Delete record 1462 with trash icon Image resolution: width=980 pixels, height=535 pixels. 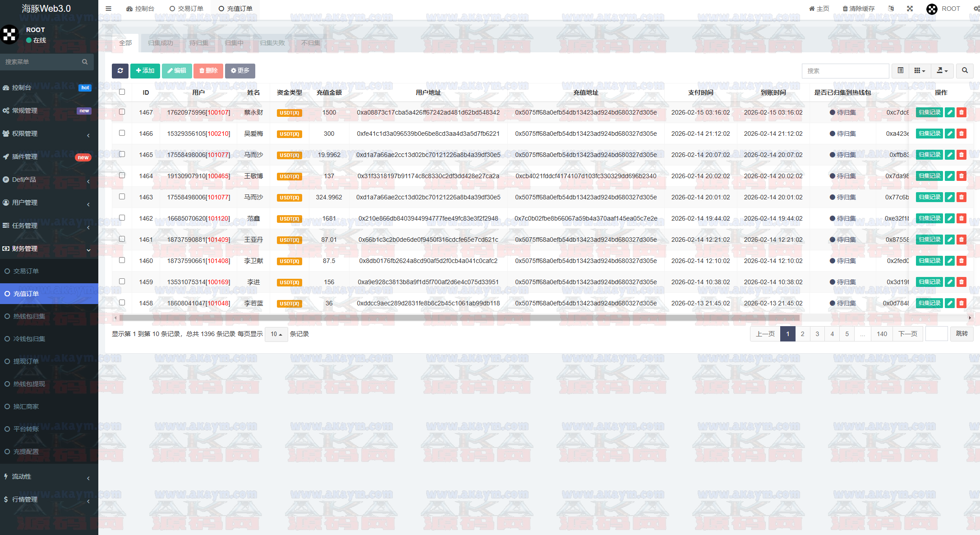coord(962,218)
